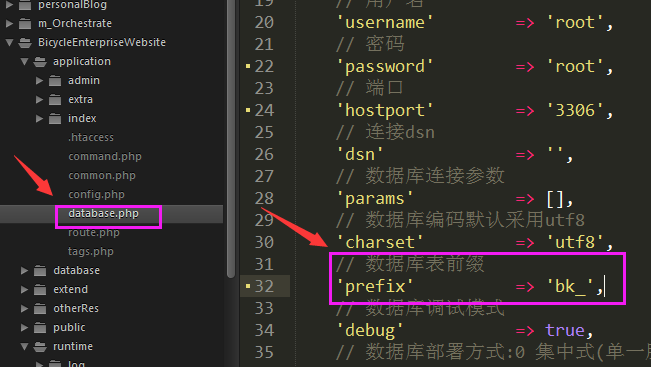Click the index folder icon
Image resolution: width=651 pixels, height=367 pixels.
[x=55, y=119]
